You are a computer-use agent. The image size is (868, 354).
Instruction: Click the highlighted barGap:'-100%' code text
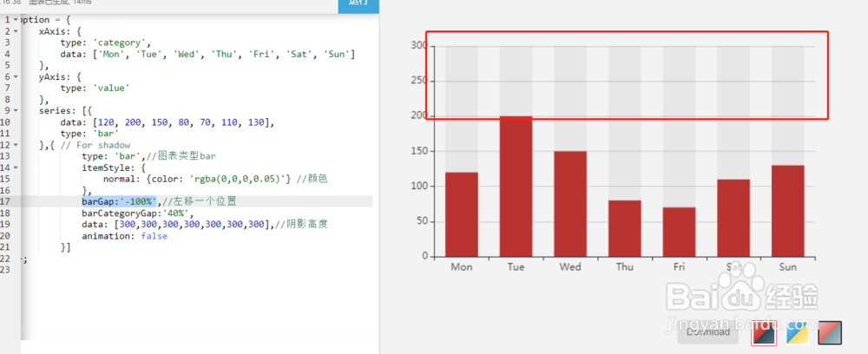click(x=120, y=201)
